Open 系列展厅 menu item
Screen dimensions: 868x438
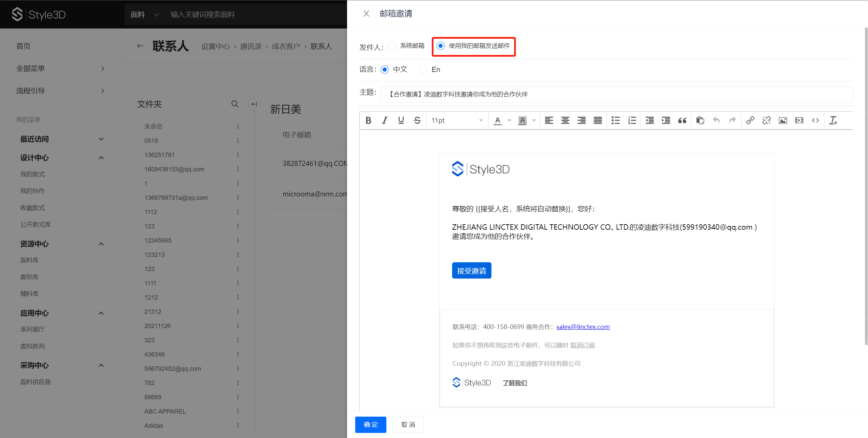coord(32,329)
